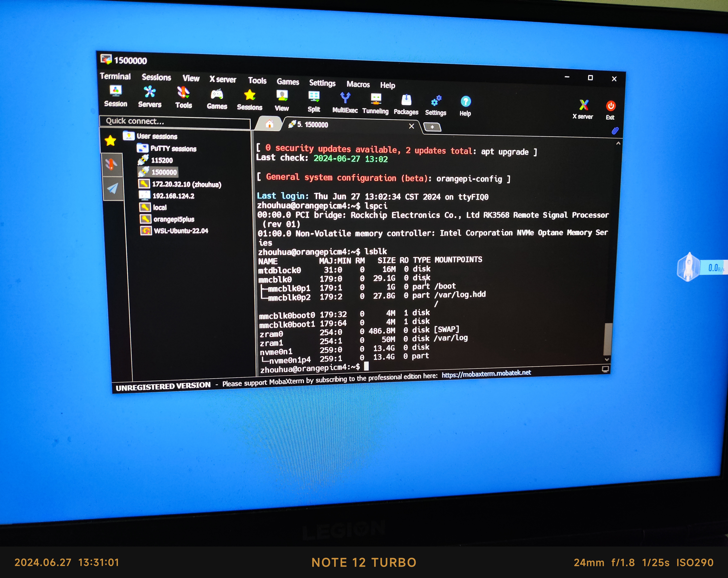Open the Packages toolbar icon
Image resolution: width=728 pixels, height=578 pixels.
(406, 105)
